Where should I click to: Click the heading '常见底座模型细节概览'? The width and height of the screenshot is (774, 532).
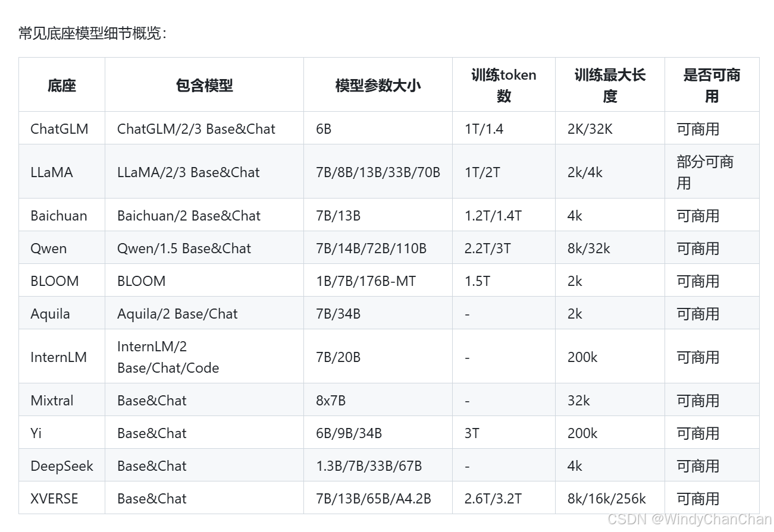point(93,33)
